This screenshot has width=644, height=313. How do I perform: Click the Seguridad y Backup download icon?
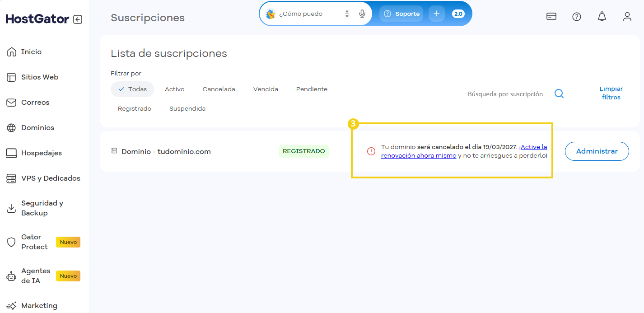coord(11,208)
